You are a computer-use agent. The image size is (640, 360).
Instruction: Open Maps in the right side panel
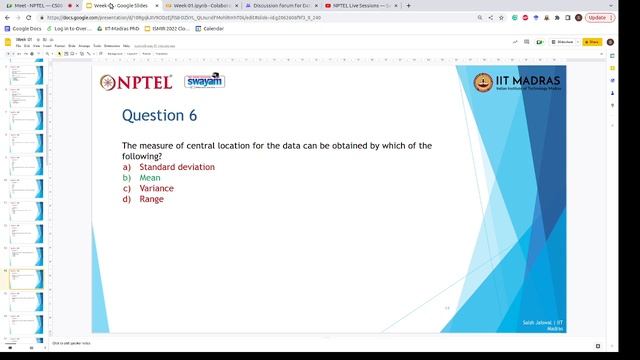612,106
